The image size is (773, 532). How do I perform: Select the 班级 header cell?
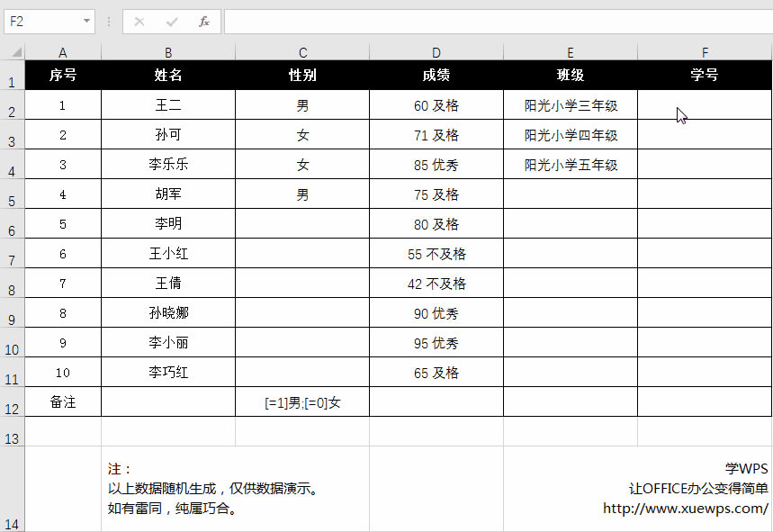[x=570, y=76]
